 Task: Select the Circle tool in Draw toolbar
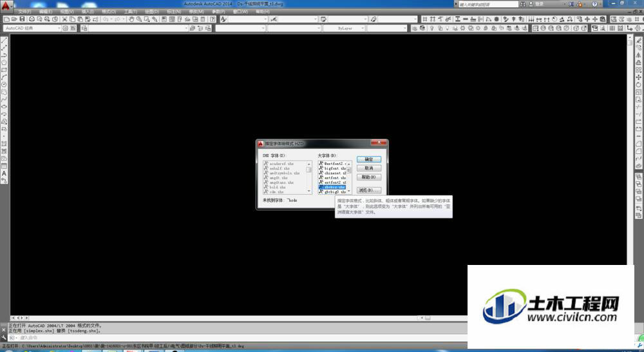tap(4, 84)
